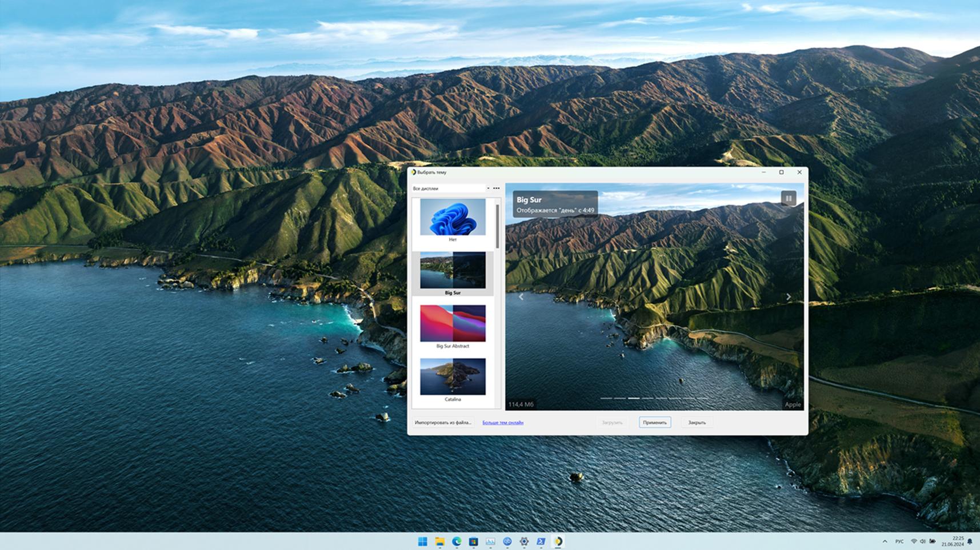The height and width of the screenshot is (550, 980).
Task: Open Microsoft Store from the taskbar
Action: [x=473, y=541]
